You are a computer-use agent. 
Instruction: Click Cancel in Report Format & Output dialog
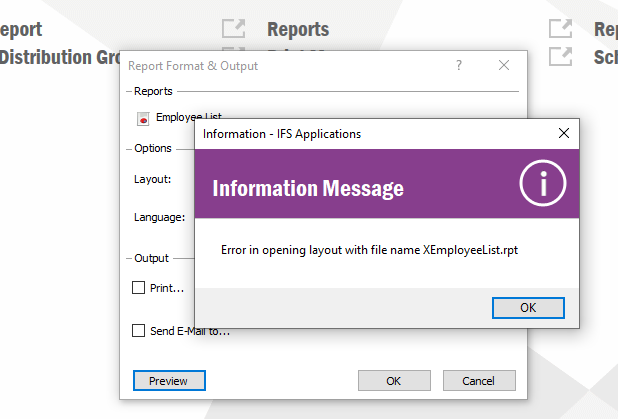click(x=479, y=381)
